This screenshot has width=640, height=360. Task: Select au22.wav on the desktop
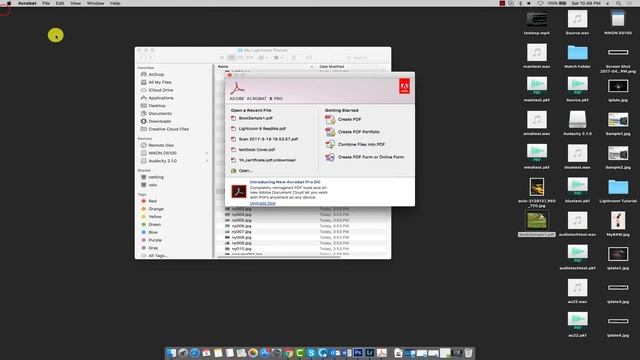577,291
